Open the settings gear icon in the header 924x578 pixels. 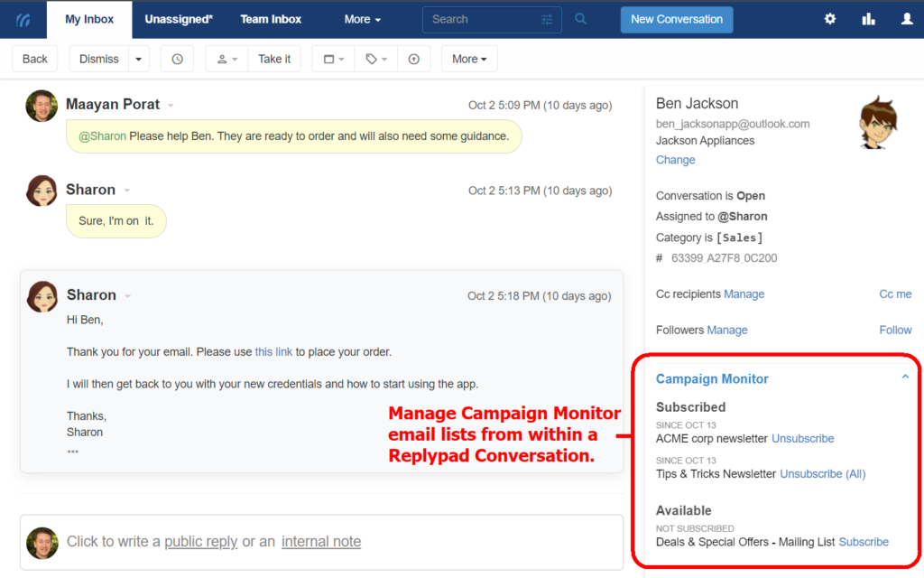point(829,18)
